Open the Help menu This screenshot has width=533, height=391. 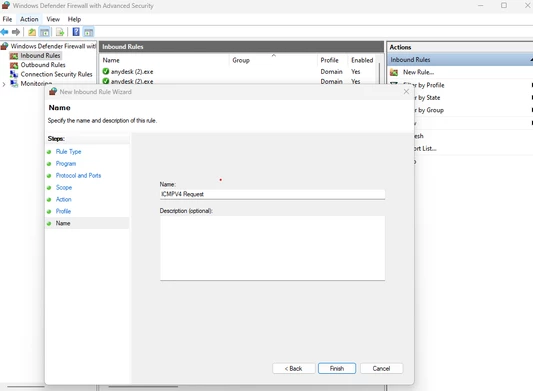(74, 19)
